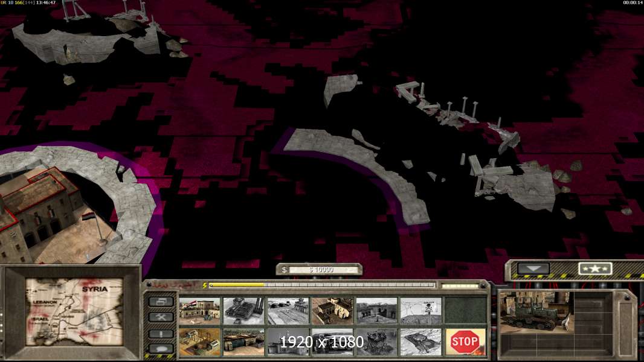This screenshot has width=644, height=362.
Task: Click the $10000 money display
Action: pos(323,270)
